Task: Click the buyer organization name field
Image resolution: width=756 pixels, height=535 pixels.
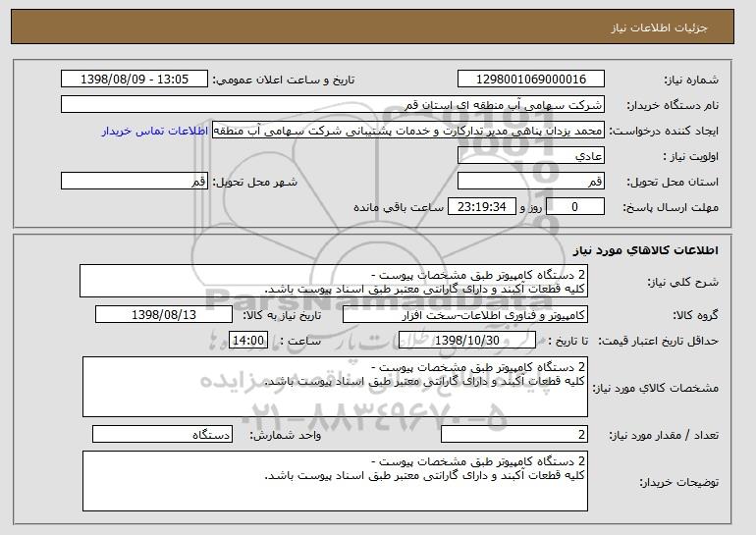Action: click(x=333, y=105)
